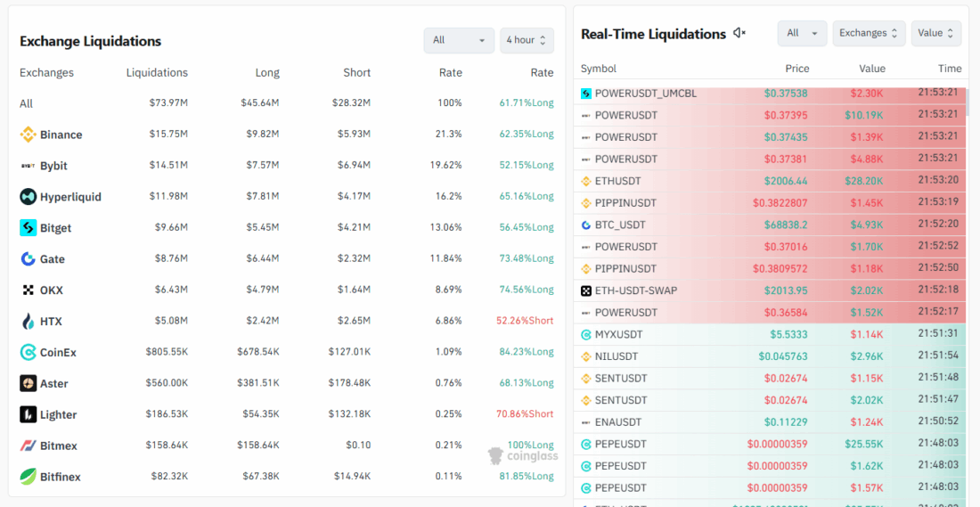This screenshot has height=507, width=980.
Task: Click the Real-Time Liquidations panel heading
Action: [653, 34]
